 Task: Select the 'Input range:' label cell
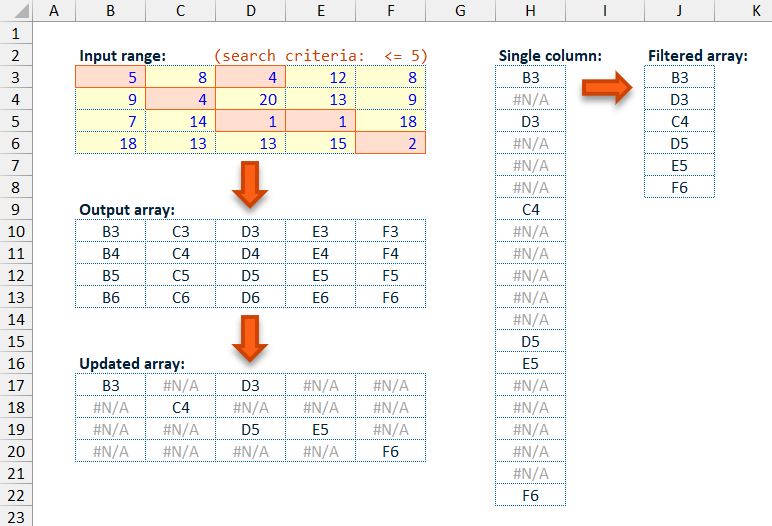[x=123, y=55]
